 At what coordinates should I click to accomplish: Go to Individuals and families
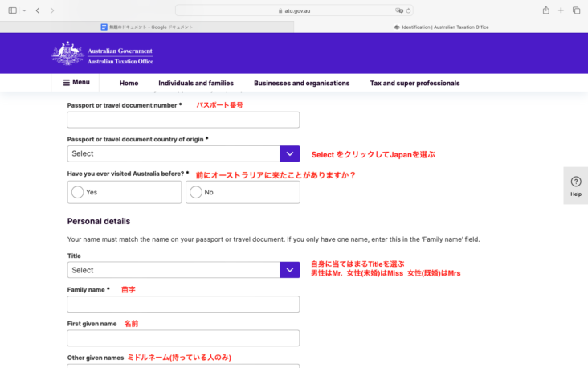(x=196, y=83)
